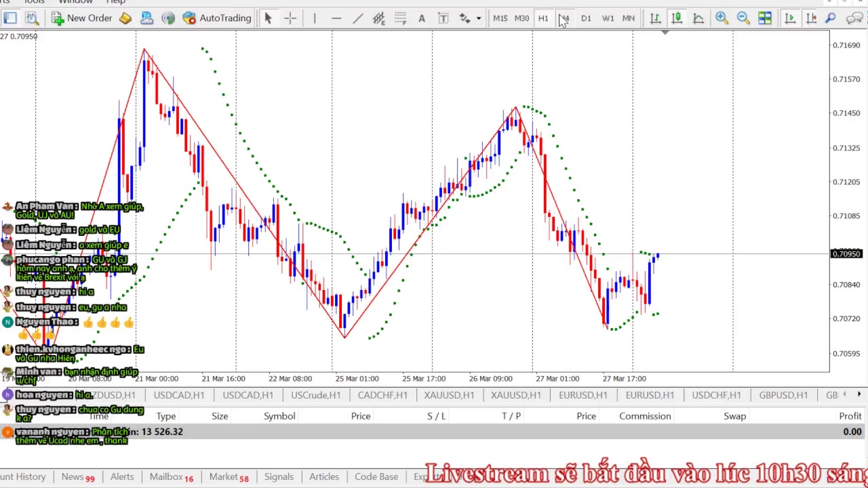Switch chart to D1 timeframe
Image resolution: width=868 pixels, height=488 pixels.
point(586,18)
